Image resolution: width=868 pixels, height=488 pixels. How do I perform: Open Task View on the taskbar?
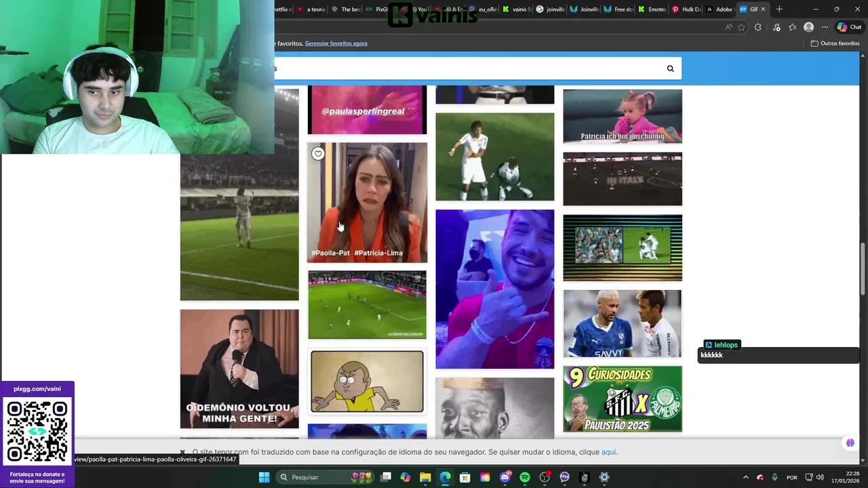386,477
